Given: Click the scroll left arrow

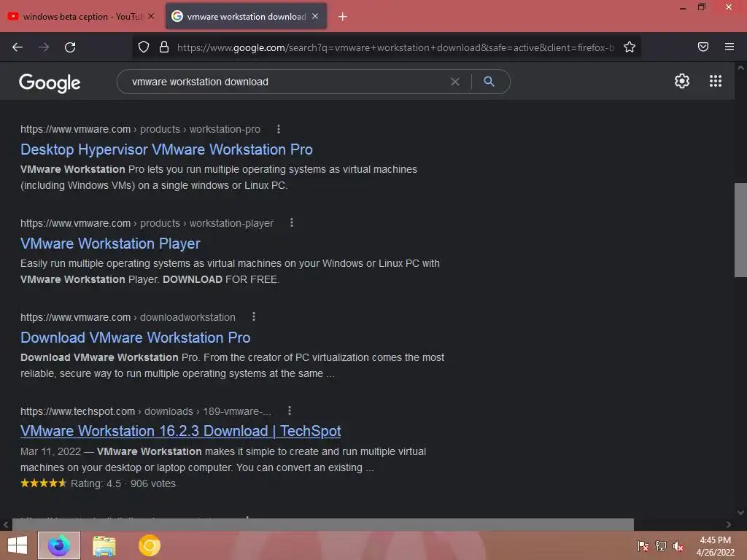Looking at the screenshot, I should point(6,524).
